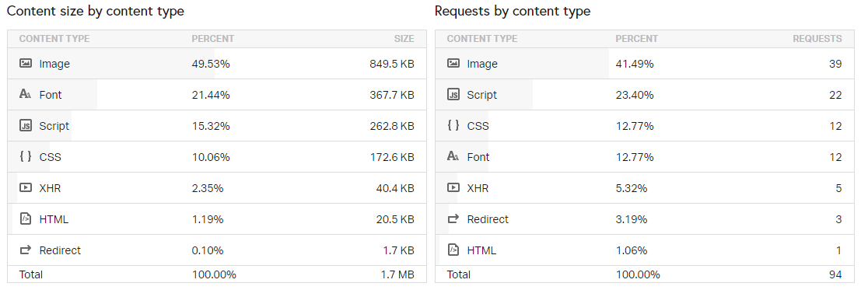Click the 'Requests by content type' heading
Screen dimensions: 868x290
pos(513,11)
